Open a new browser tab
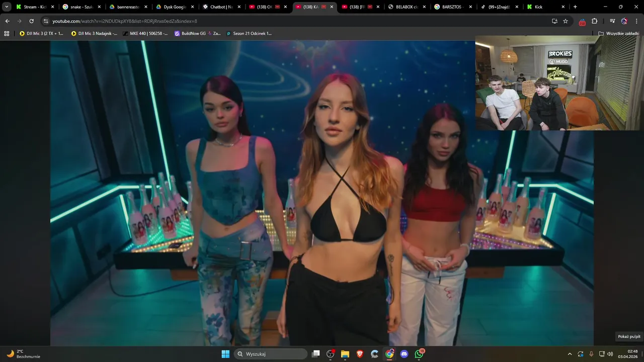644x362 pixels. click(x=575, y=7)
